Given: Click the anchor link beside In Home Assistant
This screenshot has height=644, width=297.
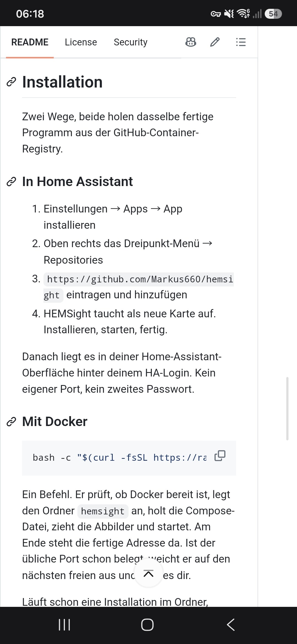Looking at the screenshot, I should pyautogui.click(x=11, y=182).
